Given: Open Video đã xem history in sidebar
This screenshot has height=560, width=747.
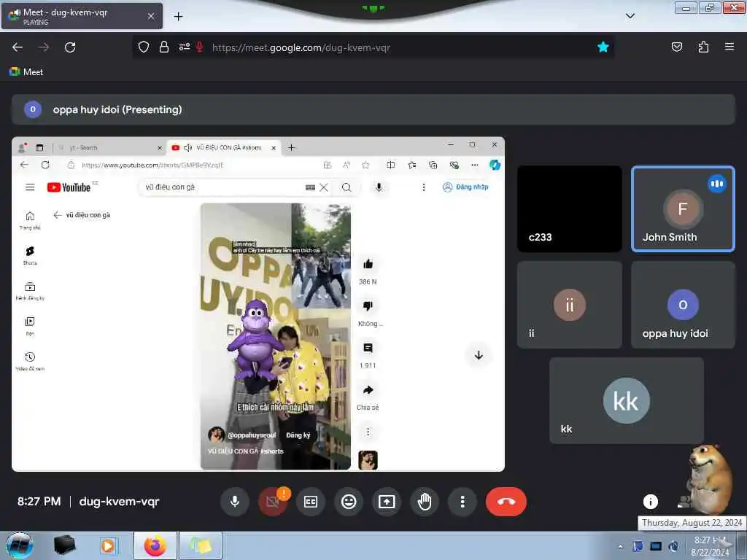Looking at the screenshot, I should click(x=30, y=362).
